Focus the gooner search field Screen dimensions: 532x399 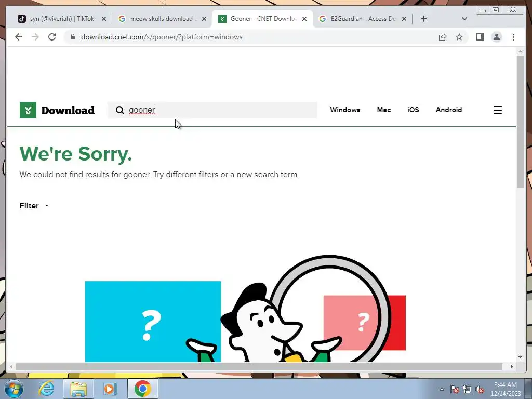pos(212,110)
